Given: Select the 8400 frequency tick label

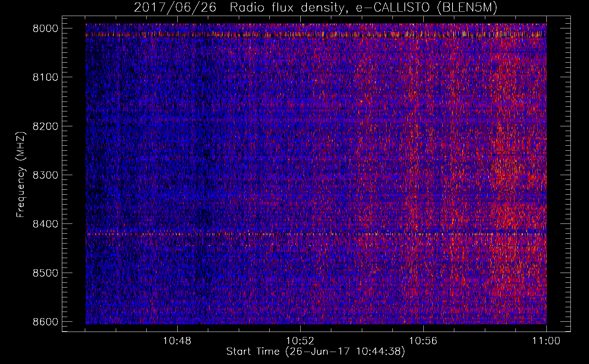Looking at the screenshot, I should pyautogui.click(x=45, y=224).
